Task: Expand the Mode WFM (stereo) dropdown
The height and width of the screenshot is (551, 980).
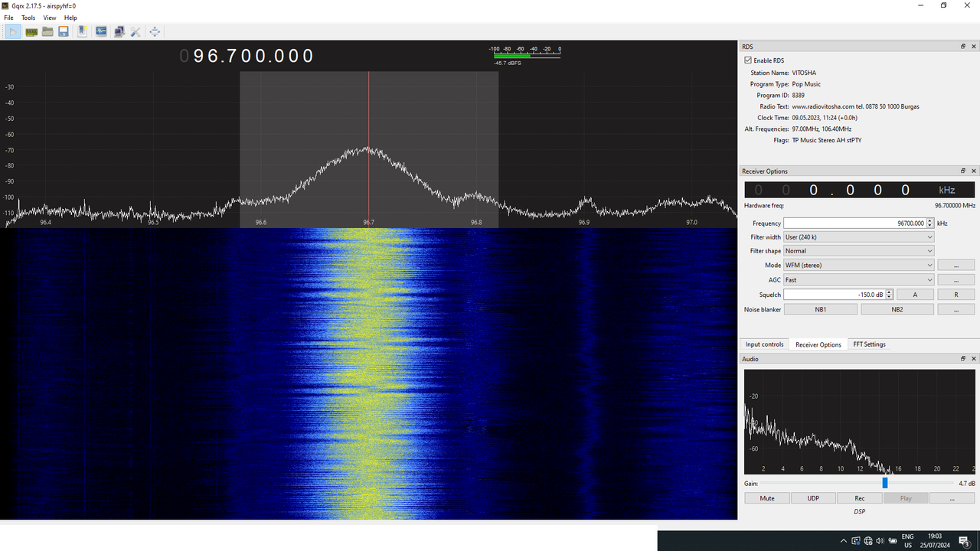Action: coord(858,265)
